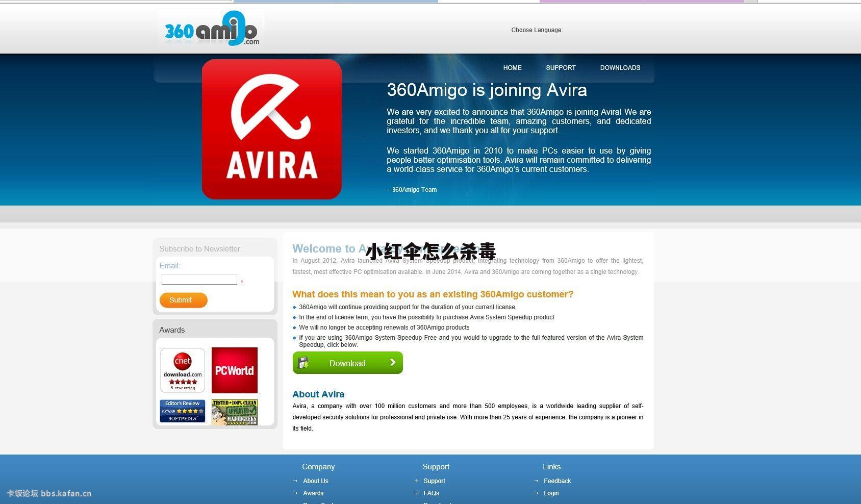Open the PCWorld award badge

pos(235,370)
